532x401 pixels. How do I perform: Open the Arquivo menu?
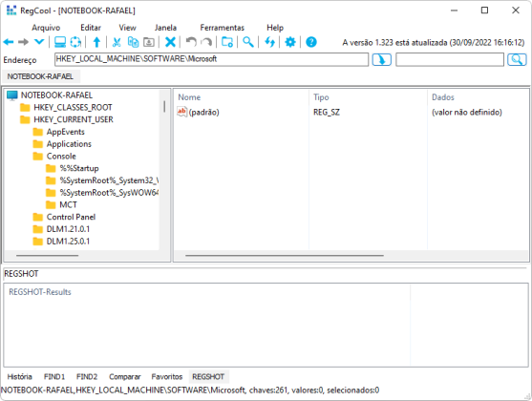click(46, 28)
